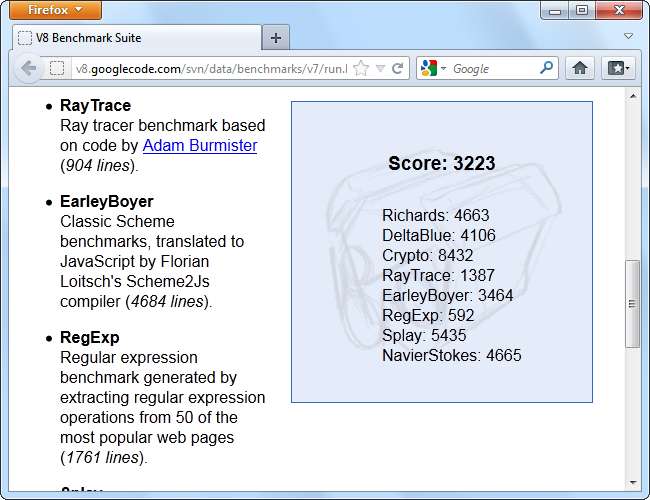Expand the URL history dropdown arrow
The image size is (650, 500).
pyautogui.click(x=380, y=69)
